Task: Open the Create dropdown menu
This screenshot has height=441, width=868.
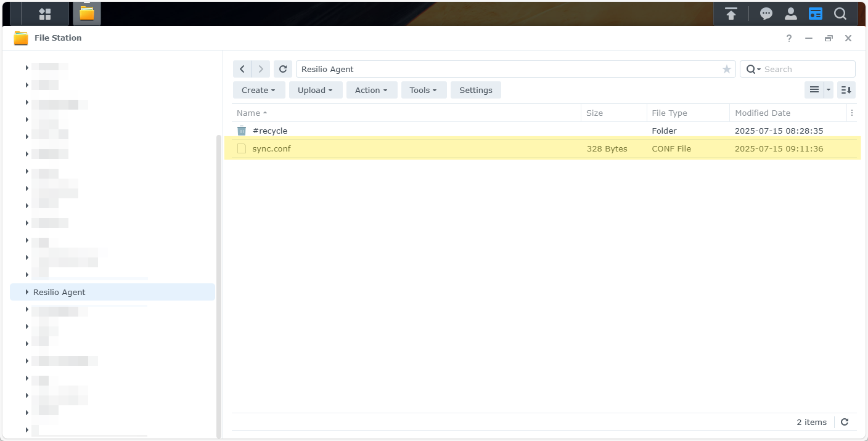Action: point(259,90)
